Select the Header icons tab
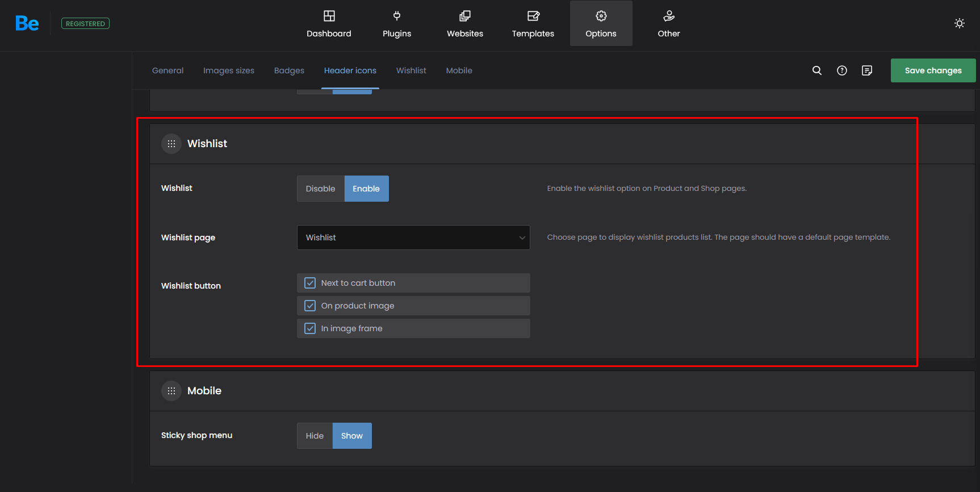The width and height of the screenshot is (980, 492). (350, 70)
